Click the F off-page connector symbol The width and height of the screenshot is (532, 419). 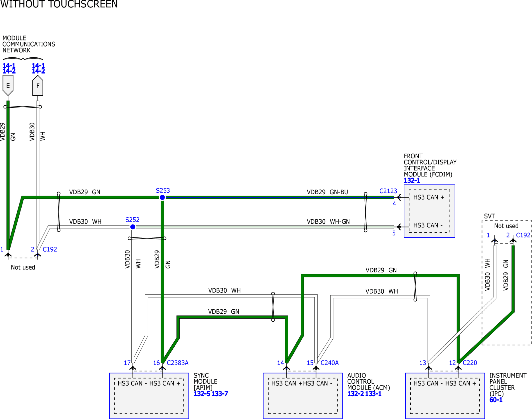pos(38,86)
